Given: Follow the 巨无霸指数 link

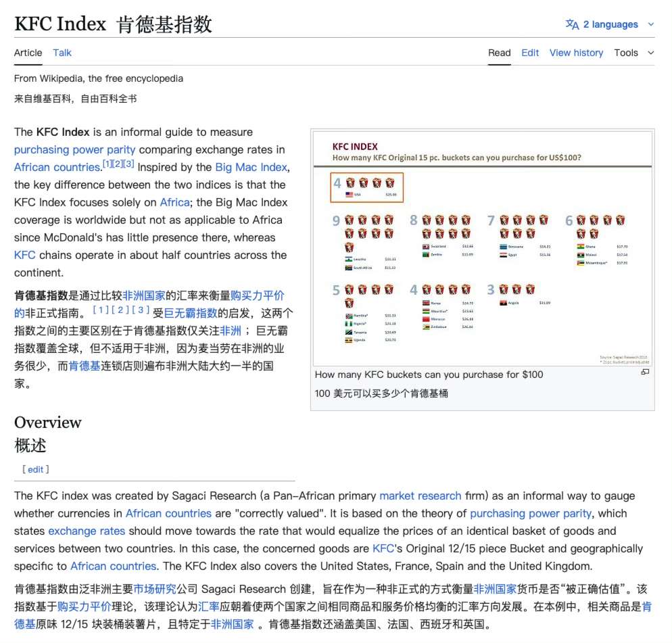Looking at the screenshot, I should point(191,313).
